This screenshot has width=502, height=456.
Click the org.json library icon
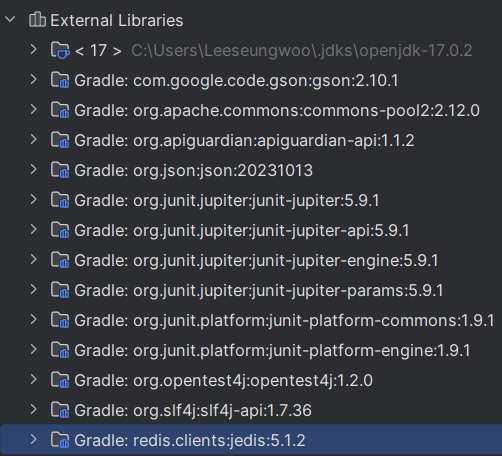pyautogui.click(x=60, y=170)
